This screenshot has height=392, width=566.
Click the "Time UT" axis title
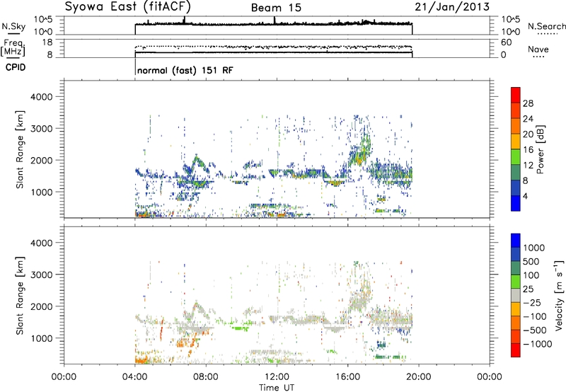pyautogui.click(x=277, y=388)
